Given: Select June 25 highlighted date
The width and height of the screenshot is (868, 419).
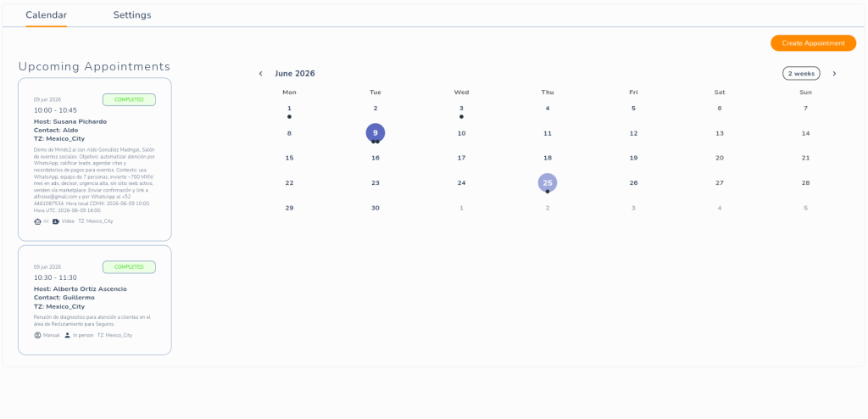Looking at the screenshot, I should pyautogui.click(x=548, y=183).
